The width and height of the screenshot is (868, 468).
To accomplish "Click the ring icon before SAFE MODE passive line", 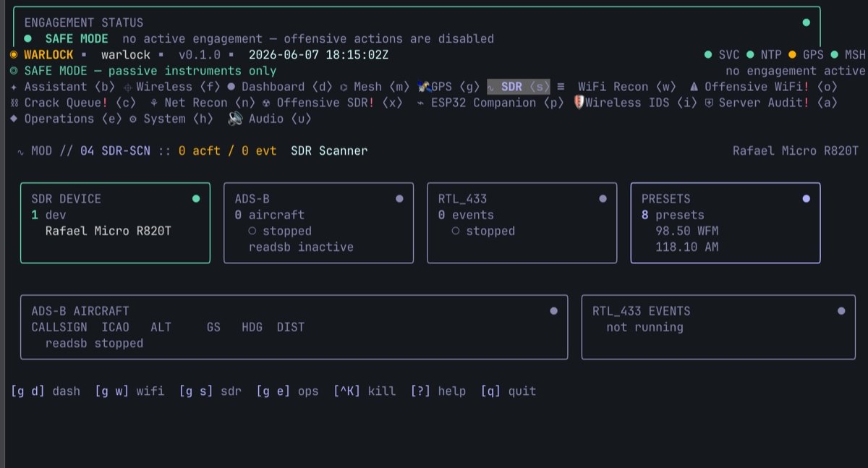I will (x=14, y=71).
